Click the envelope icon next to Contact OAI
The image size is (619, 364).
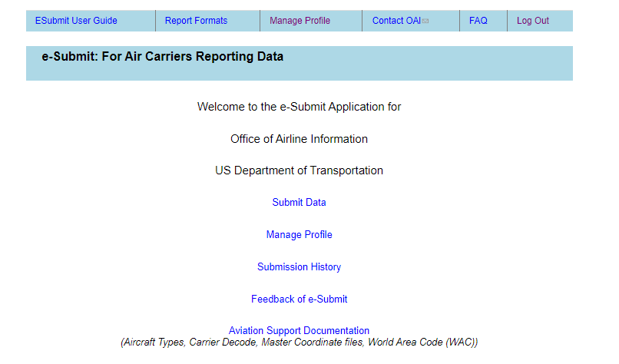point(425,22)
